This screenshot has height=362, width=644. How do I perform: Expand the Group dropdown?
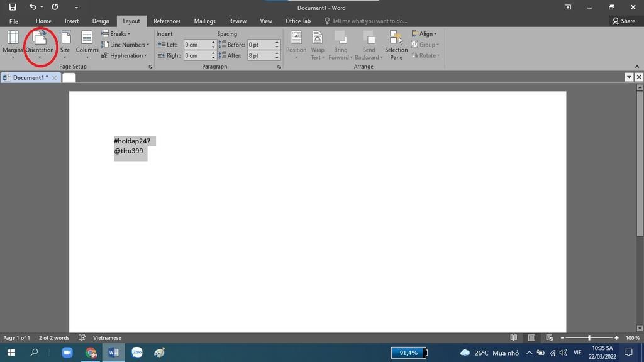pyautogui.click(x=426, y=45)
